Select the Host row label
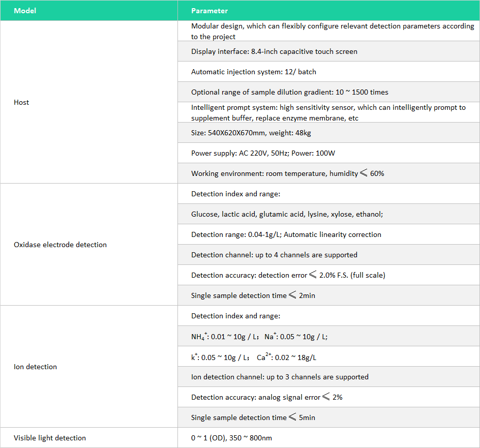This screenshot has width=480, height=448. (21, 102)
